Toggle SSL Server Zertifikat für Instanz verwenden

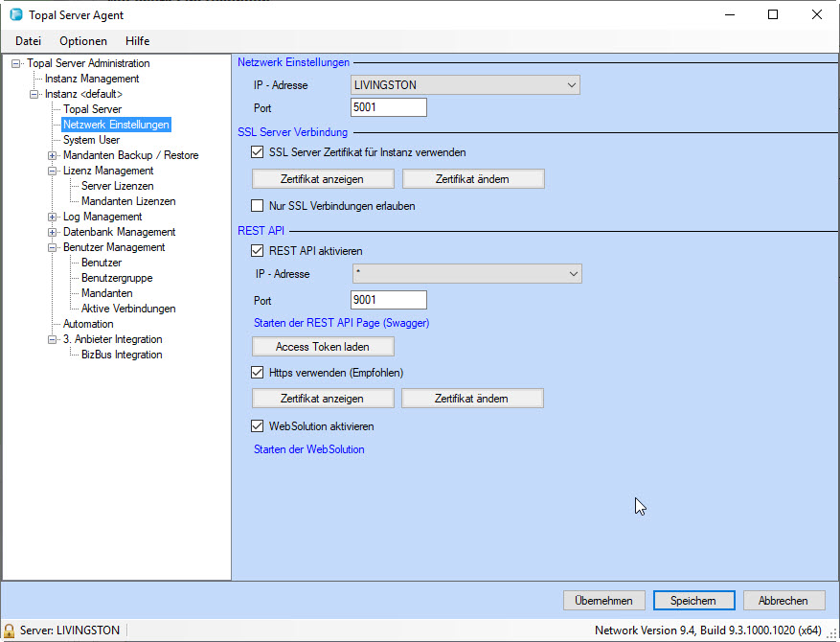tap(257, 151)
